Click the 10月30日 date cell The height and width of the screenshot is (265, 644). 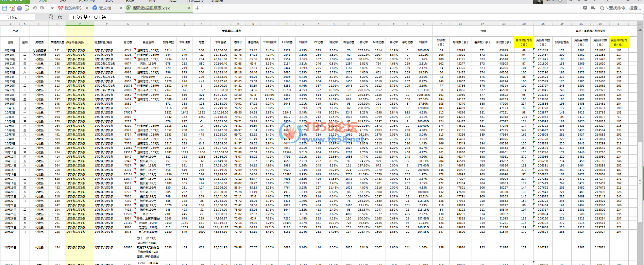pyautogui.click(x=10, y=247)
